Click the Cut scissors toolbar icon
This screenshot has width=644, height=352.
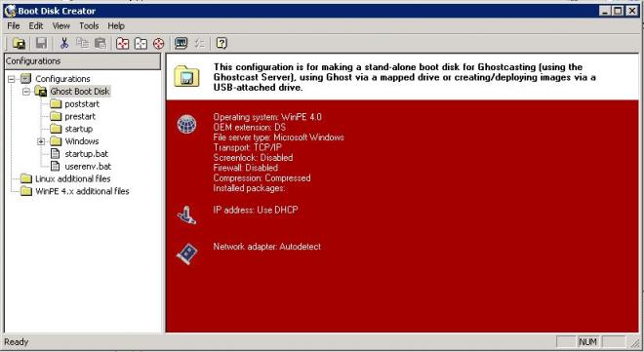[64, 43]
